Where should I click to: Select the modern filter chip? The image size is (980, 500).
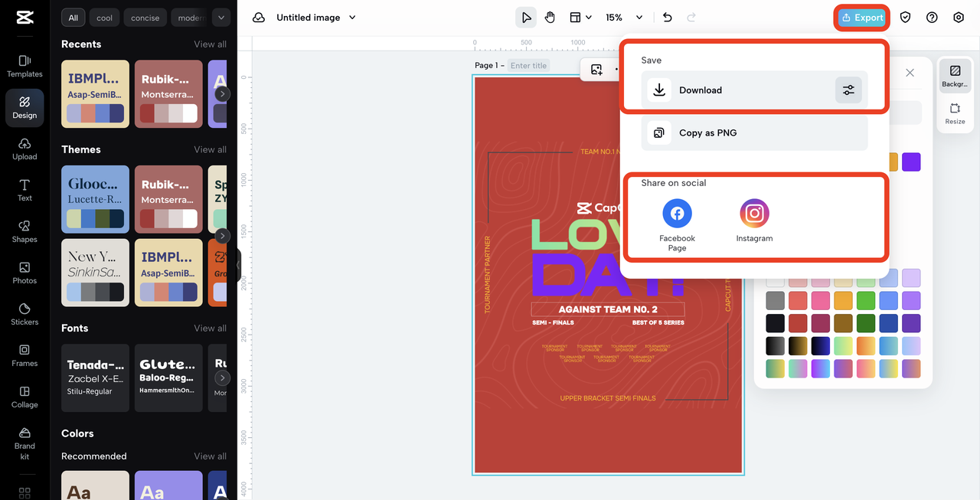[x=189, y=18]
